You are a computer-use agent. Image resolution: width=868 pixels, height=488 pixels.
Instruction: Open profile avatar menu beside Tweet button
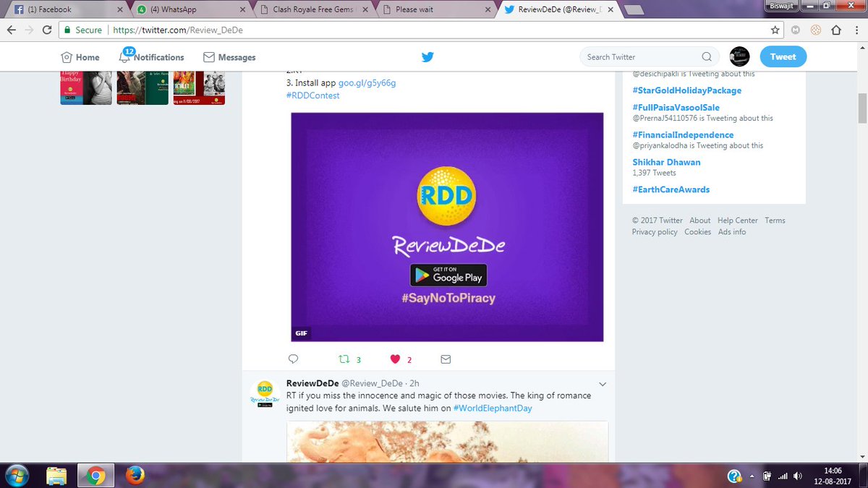pyautogui.click(x=739, y=56)
